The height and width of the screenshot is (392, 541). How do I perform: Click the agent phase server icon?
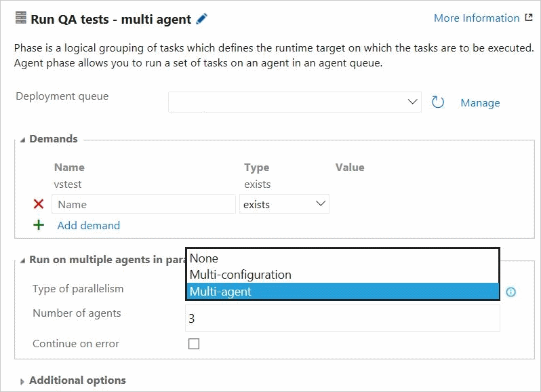[21, 18]
